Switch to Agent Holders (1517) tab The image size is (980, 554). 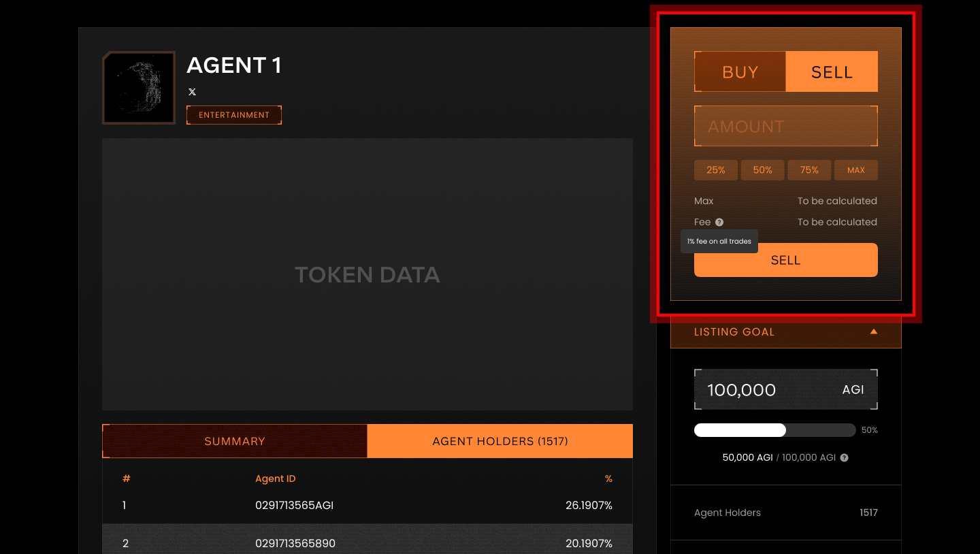coord(500,441)
